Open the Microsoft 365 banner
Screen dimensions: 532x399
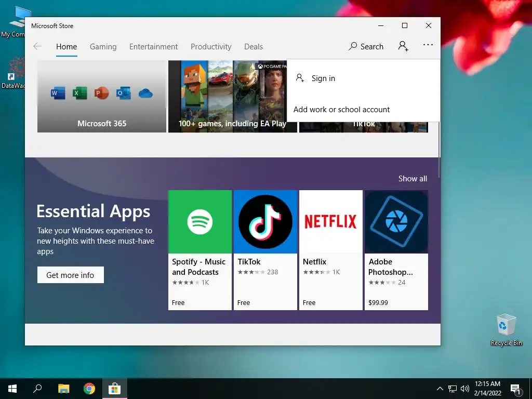click(x=102, y=96)
